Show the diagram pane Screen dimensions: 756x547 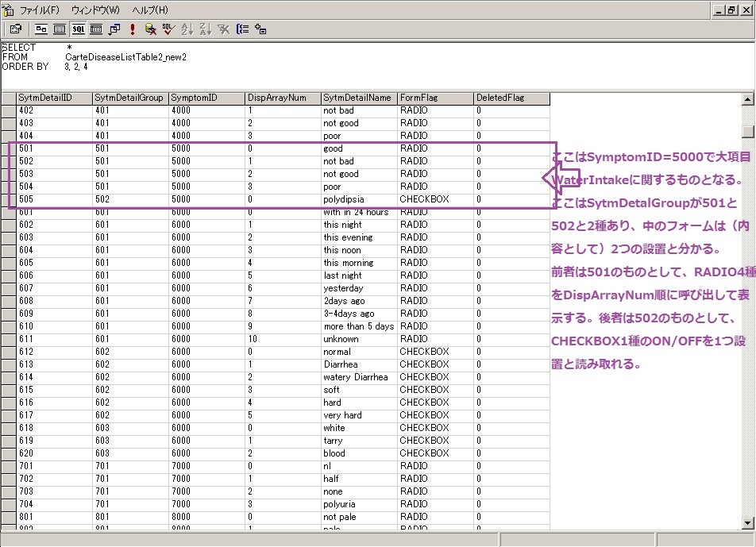point(41,29)
